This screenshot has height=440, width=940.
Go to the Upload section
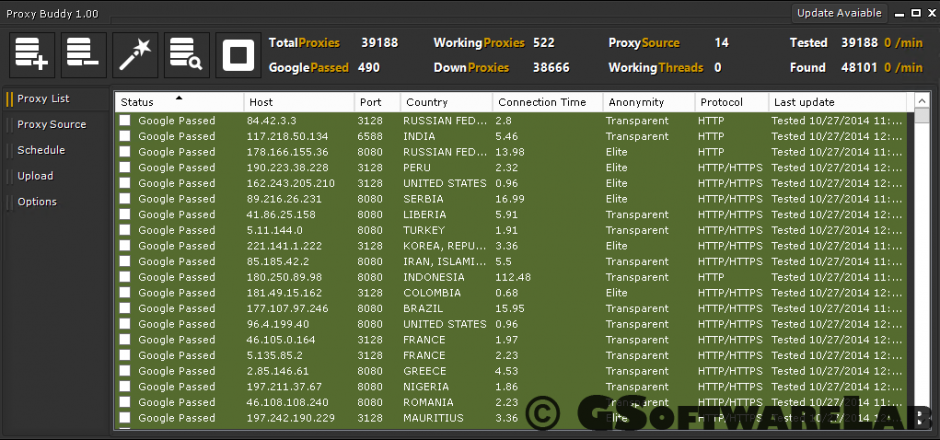[35, 176]
